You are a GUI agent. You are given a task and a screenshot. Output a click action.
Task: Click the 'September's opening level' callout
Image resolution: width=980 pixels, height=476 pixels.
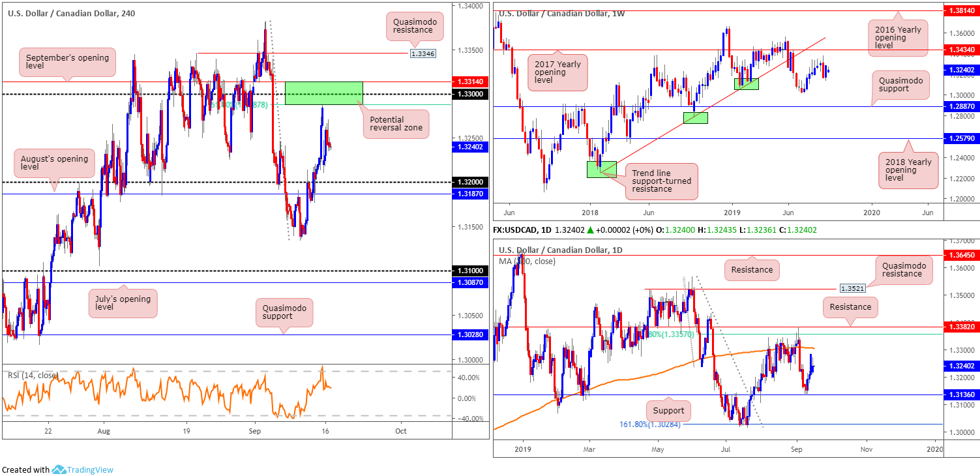[67, 62]
